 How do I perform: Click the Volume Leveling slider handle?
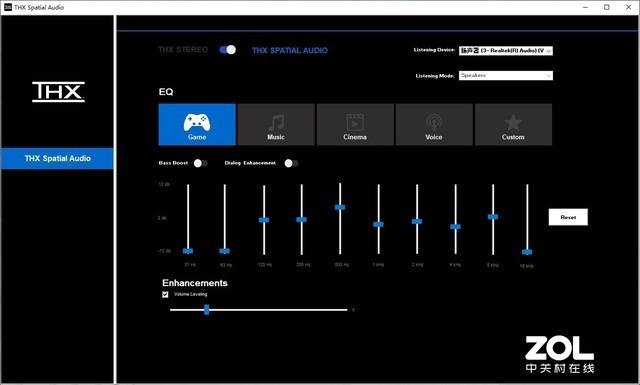(207, 310)
